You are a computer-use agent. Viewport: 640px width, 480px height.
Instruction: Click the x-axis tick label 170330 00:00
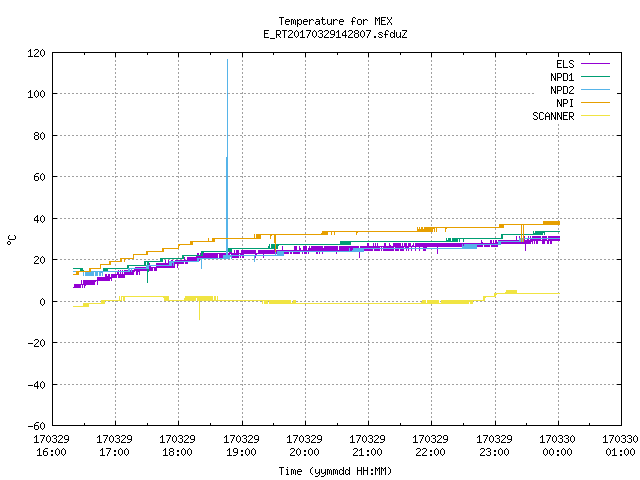557,446
